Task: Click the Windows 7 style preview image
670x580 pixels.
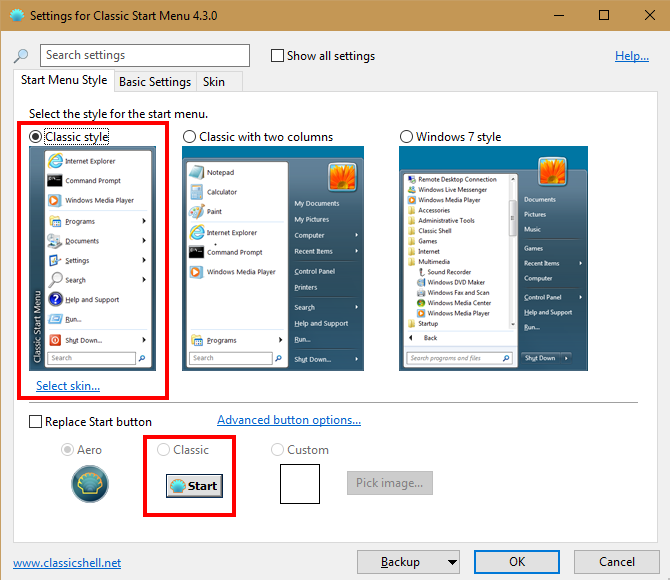Action: [489, 260]
